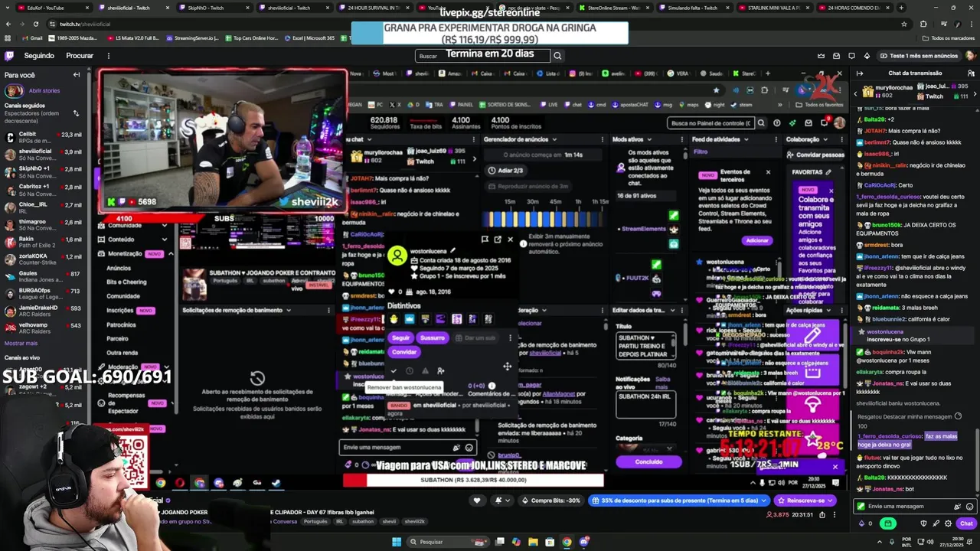Open Rakin channel in sidebar

coord(42,242)
